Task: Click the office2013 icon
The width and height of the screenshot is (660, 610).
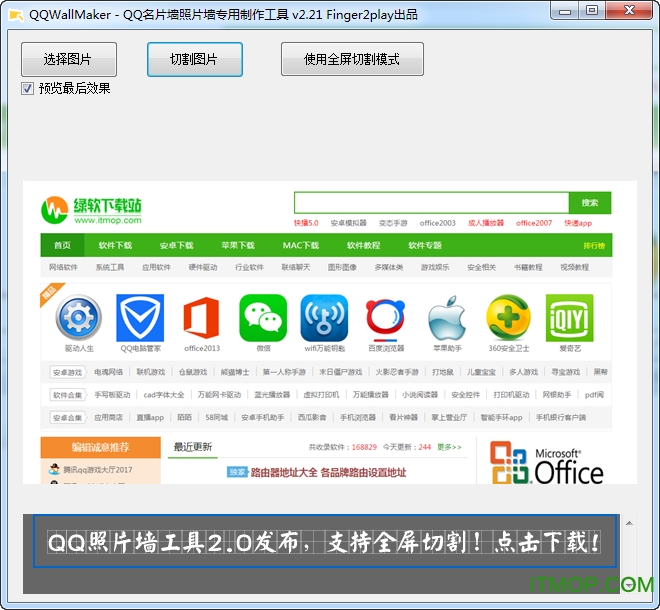Action: tap(202, 317)
